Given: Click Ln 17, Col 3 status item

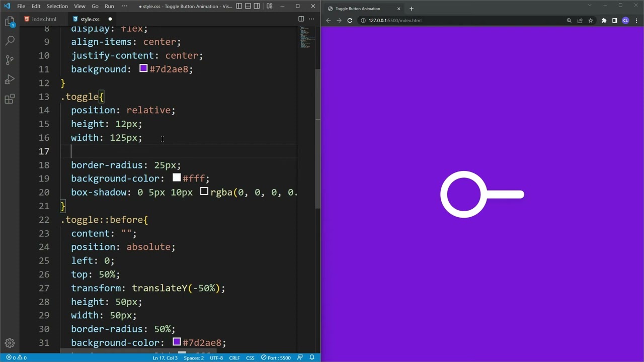Looking at the screenshot, I should click(165, 357).
